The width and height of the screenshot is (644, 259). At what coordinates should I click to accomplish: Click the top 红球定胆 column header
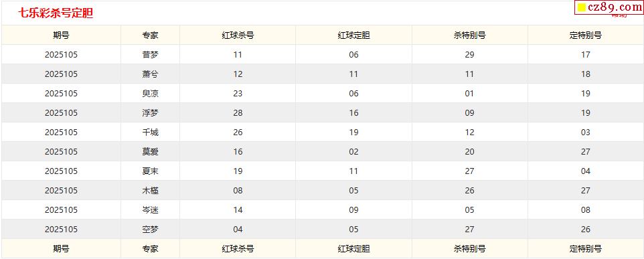point(353,35)
